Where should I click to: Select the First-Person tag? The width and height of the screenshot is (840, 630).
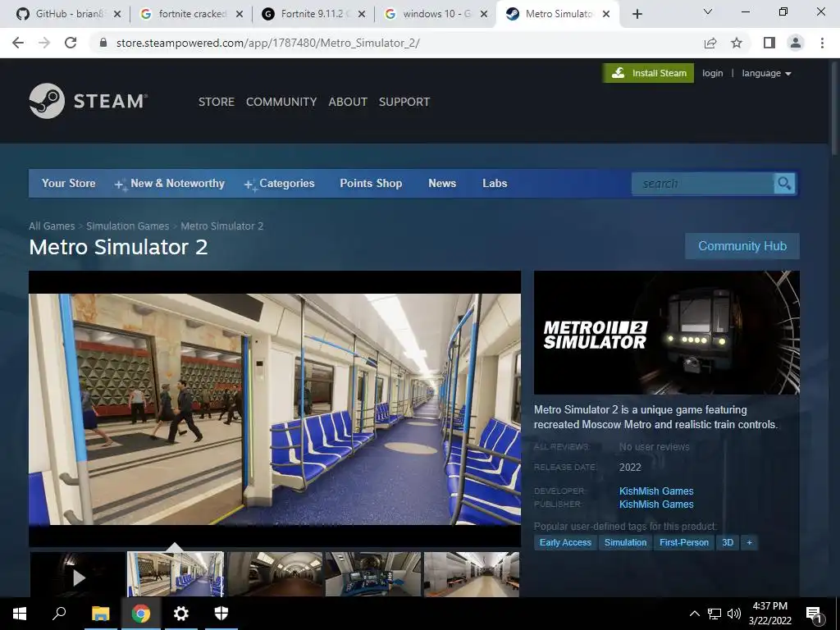click(x=684, y=543)
